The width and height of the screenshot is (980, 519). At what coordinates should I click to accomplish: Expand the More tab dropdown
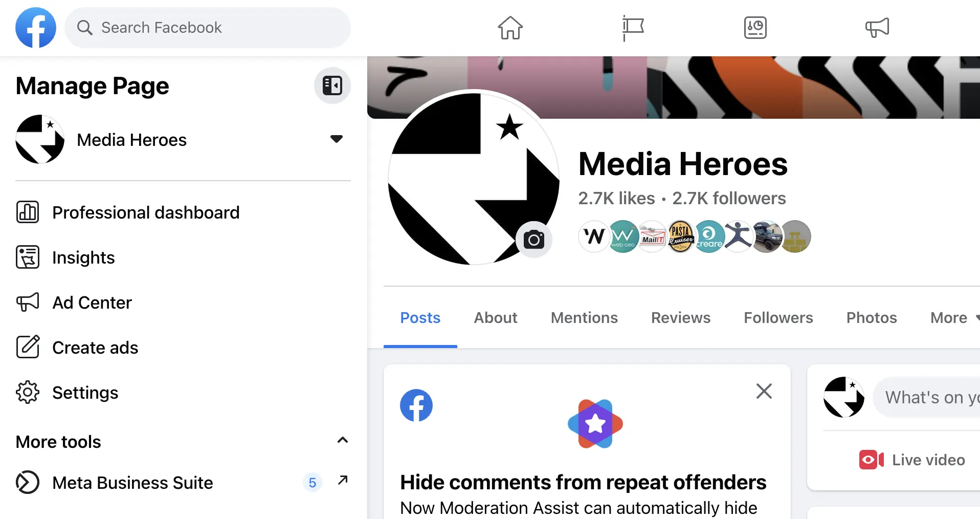pyautogui.click(x=954, y=317)
